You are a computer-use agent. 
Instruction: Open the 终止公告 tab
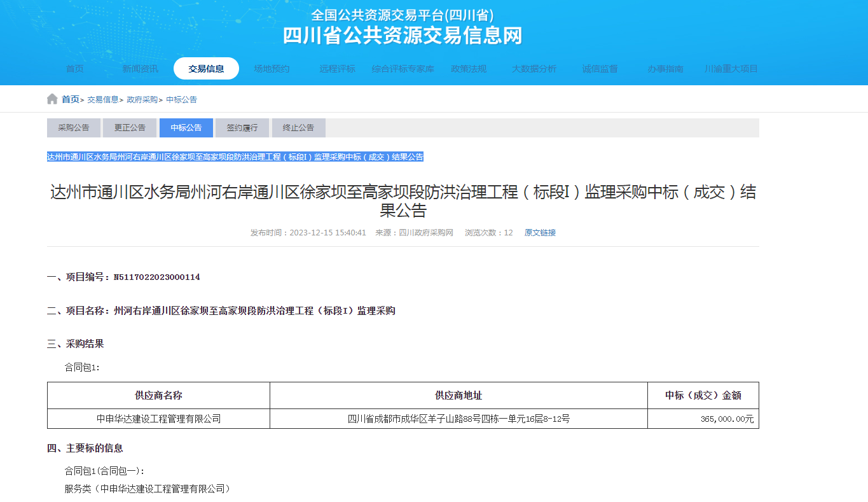tap(298, 128)
